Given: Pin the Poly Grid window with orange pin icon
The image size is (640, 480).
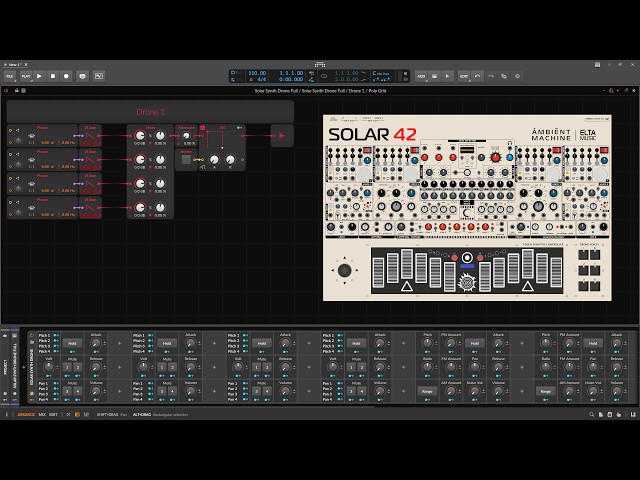Looking at the screenshot, I should pos(611,91).
